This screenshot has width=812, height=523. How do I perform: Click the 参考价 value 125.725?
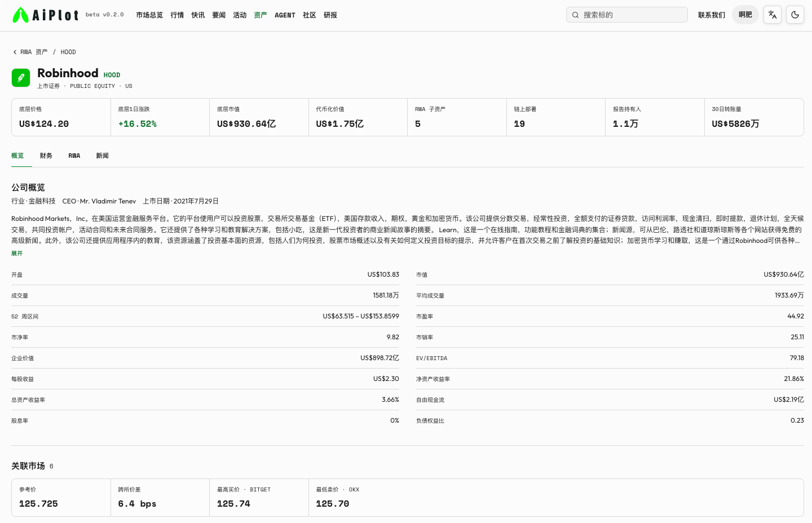coord(38,504)
